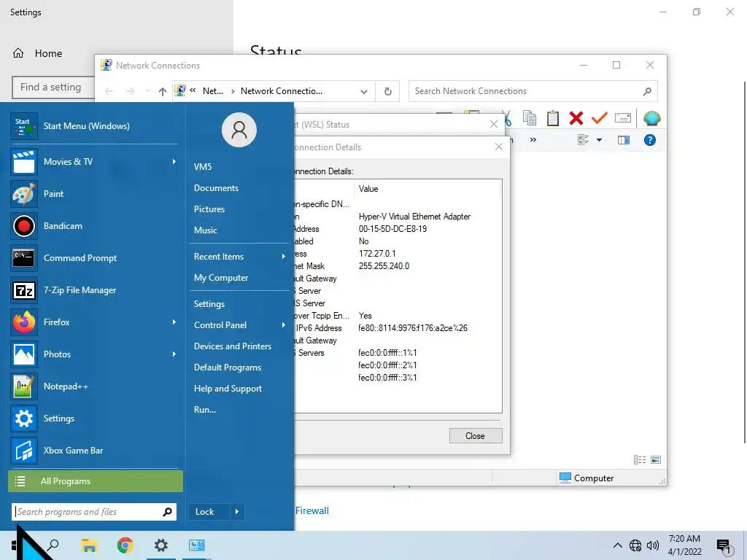The width and height of the screenshot is (747, 560).
Task: Click the large icons view icon in corner
Action: (x=656, y=459)
